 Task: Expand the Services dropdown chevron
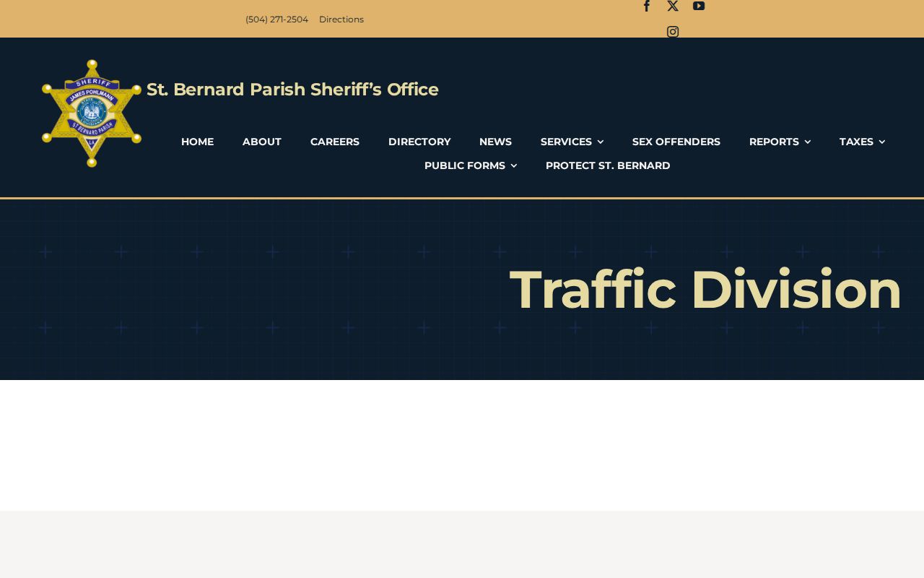pyautogui.click(x=601, y=142)
